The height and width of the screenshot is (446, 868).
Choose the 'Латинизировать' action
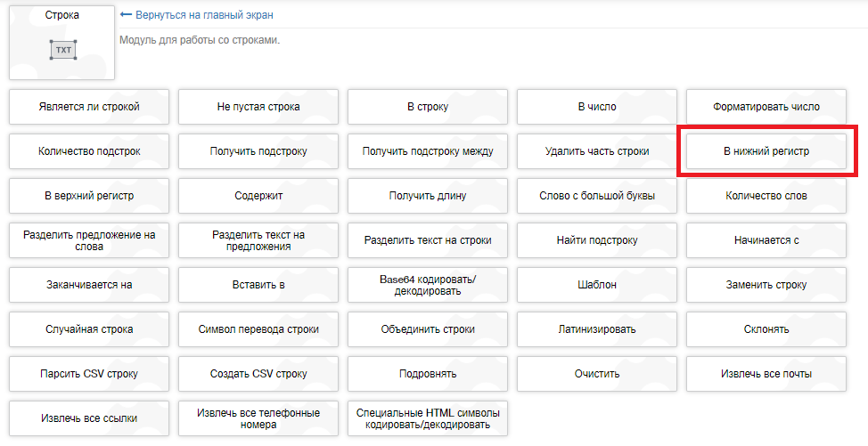click(x=597, y=329)
